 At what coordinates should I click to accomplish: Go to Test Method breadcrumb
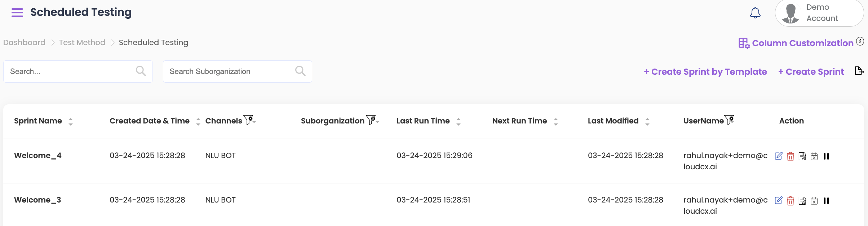coord(82,43)
